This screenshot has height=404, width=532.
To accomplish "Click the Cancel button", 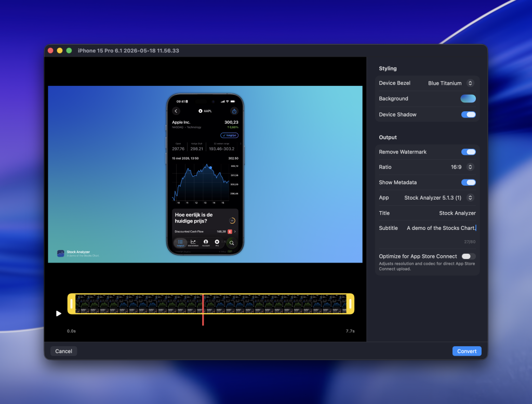I will pyautogui.click(x=63, y=351).
